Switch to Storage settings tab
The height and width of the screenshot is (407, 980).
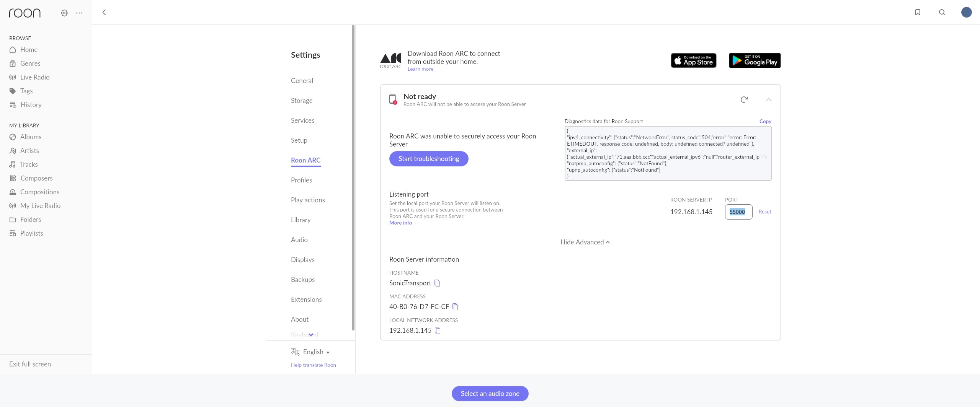click(x=302, y=101)
